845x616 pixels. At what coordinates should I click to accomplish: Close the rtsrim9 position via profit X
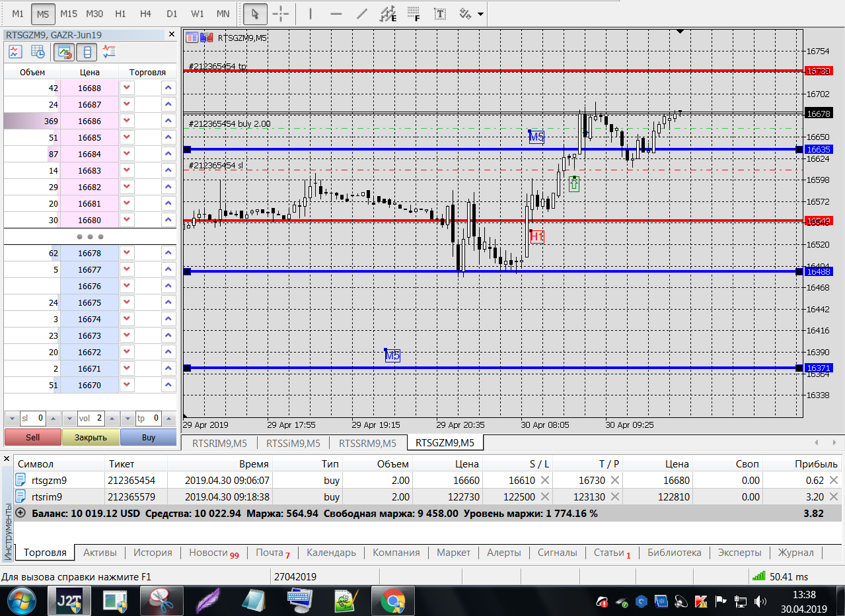834,497
